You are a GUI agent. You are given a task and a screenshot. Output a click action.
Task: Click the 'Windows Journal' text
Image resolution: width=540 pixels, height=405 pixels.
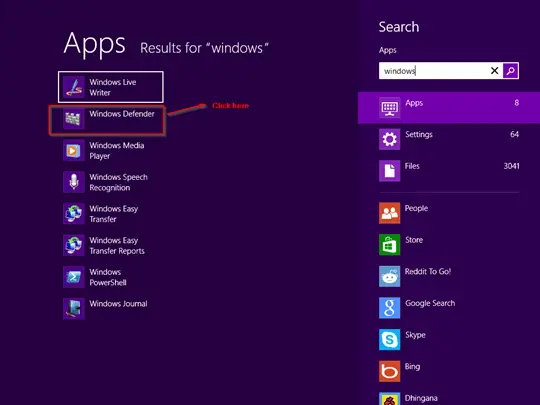(x=118, y=304)
